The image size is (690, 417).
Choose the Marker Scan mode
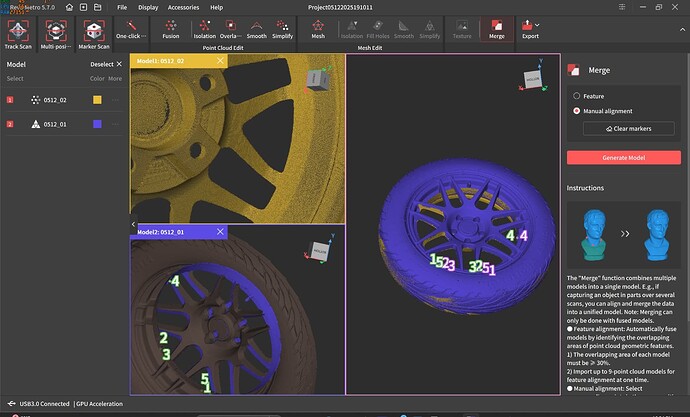[94, 34]
